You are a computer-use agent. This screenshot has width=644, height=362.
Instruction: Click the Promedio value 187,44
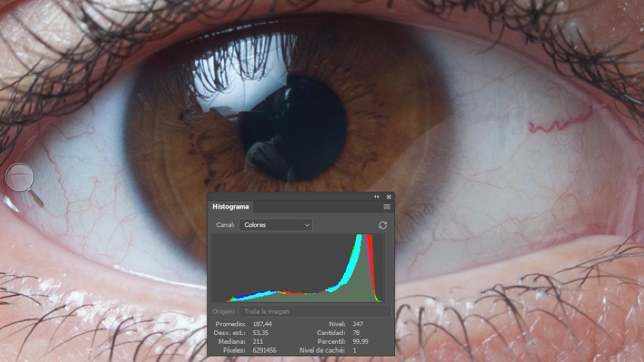(262, 324)
